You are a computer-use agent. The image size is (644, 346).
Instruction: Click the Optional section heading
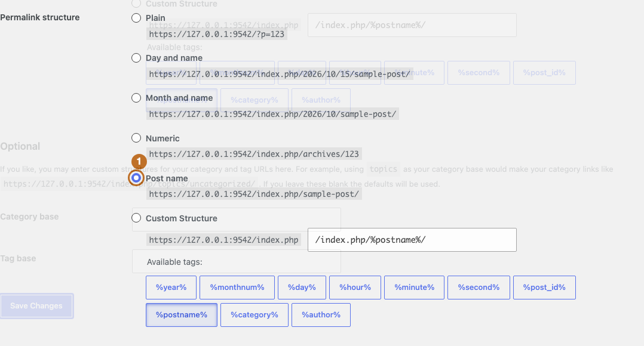pos(20,146)
